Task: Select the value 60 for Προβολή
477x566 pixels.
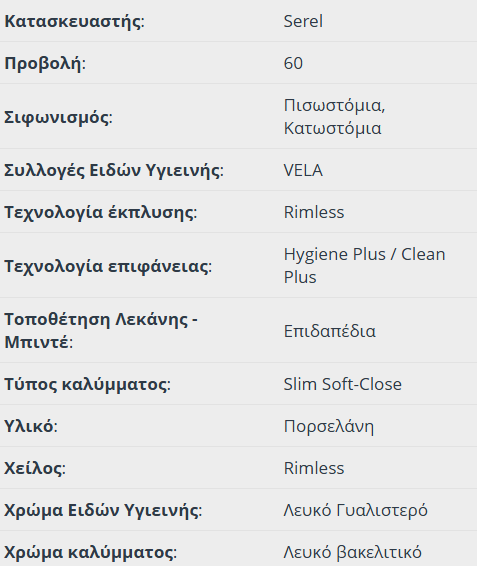Action: [293, 63]
